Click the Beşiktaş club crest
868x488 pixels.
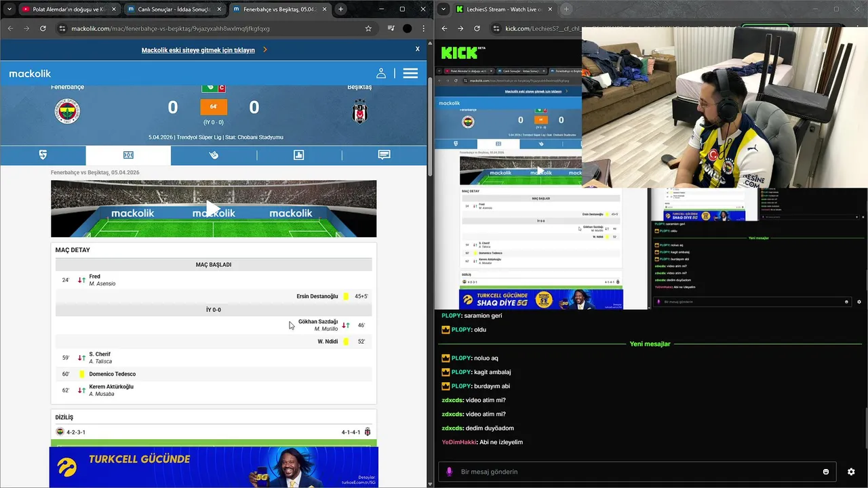click(x=359, y=111)
